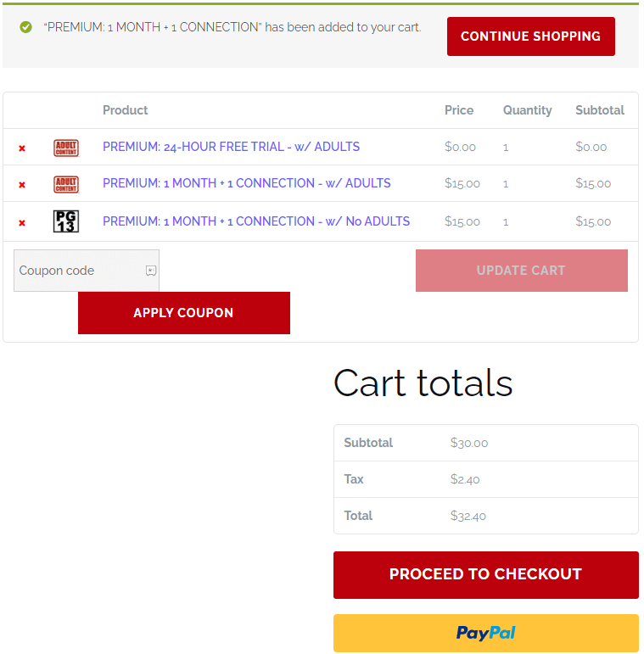This screenshot has width=644, height=654.
Task: Click the Tax value $2.40
Action: click(465, 479)
